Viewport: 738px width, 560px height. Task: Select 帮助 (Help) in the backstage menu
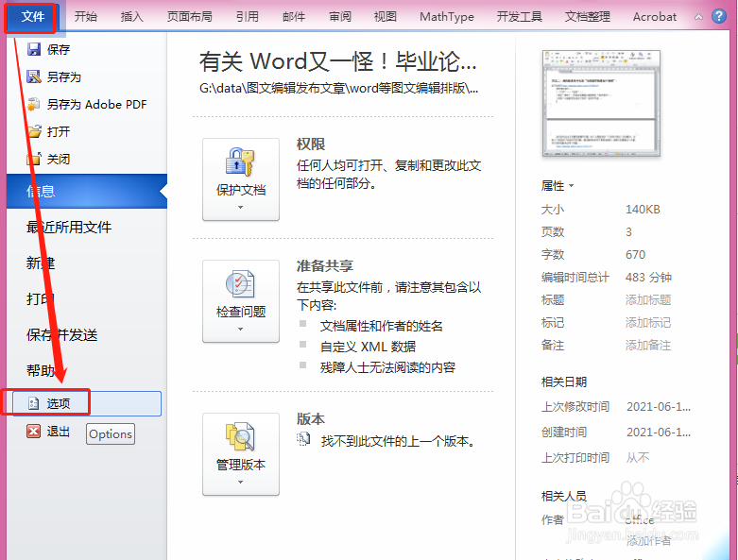click(x=41, y=370)
